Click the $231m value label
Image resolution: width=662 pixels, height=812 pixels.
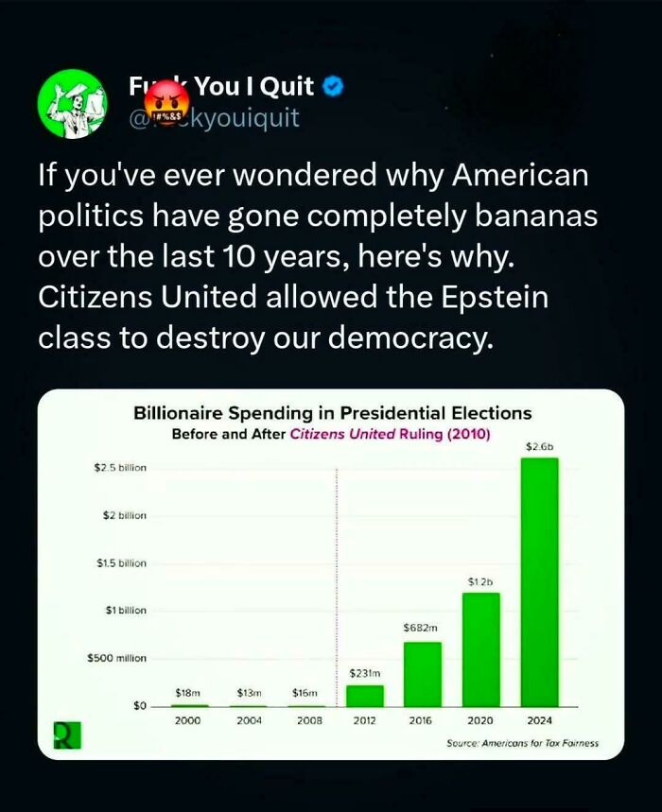click(364, 672)
